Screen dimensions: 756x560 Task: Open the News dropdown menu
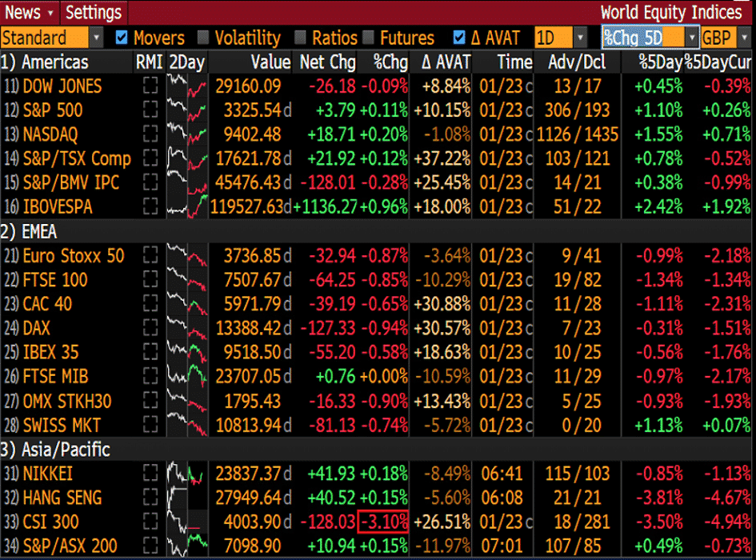29,12
